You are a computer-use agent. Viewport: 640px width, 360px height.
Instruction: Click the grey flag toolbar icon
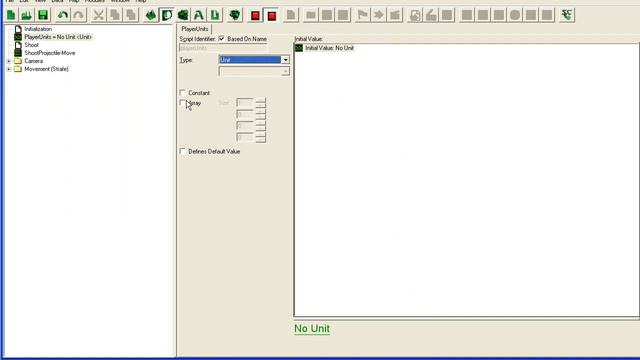(362, 16)
